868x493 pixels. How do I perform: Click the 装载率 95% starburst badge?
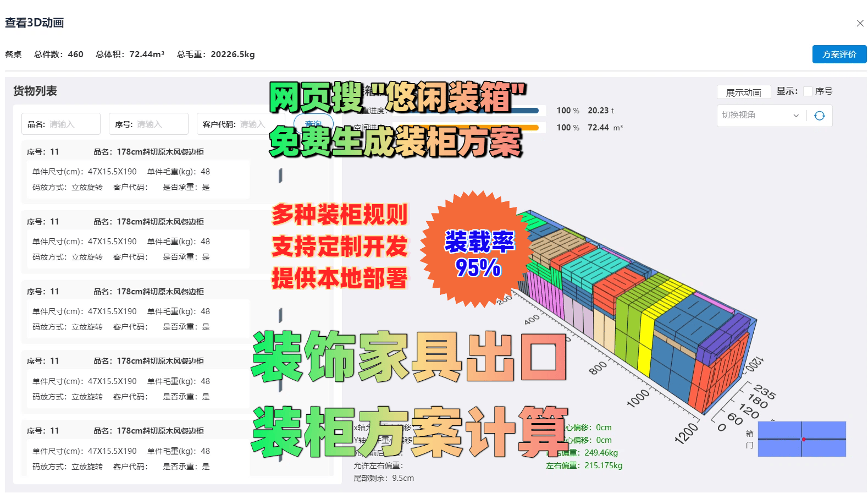477,250
